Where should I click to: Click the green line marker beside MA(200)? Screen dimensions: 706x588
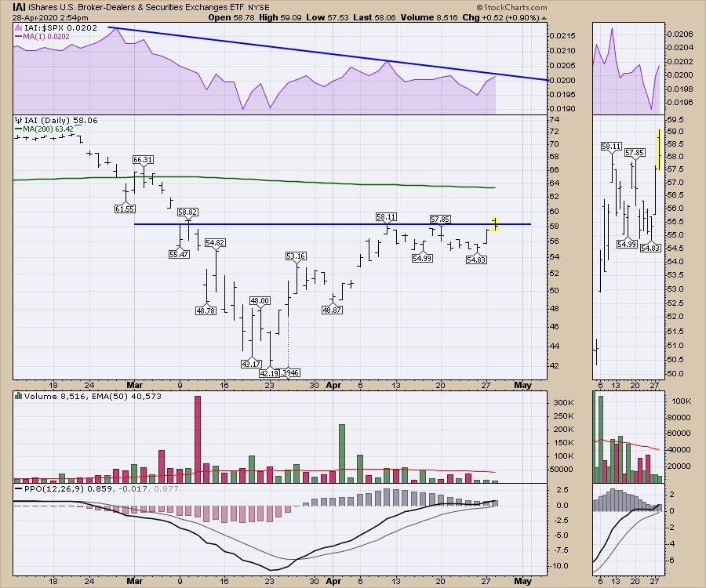[x=19, y=129]
